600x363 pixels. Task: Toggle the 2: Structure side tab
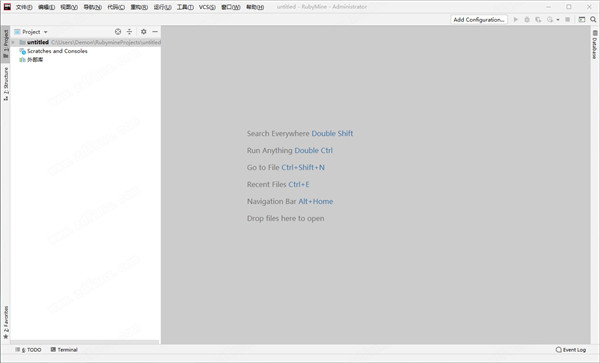coord(6,84)
